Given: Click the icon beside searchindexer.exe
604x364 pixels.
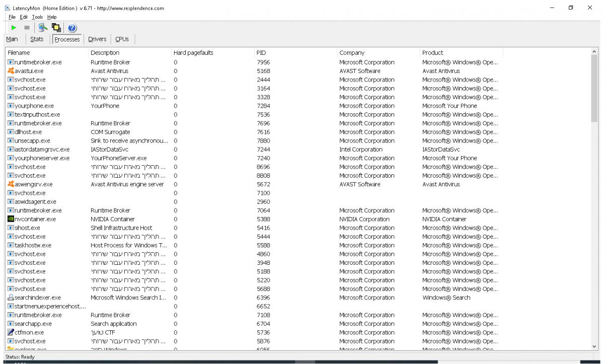Looking at the screenshot, I should coord(11,298).
